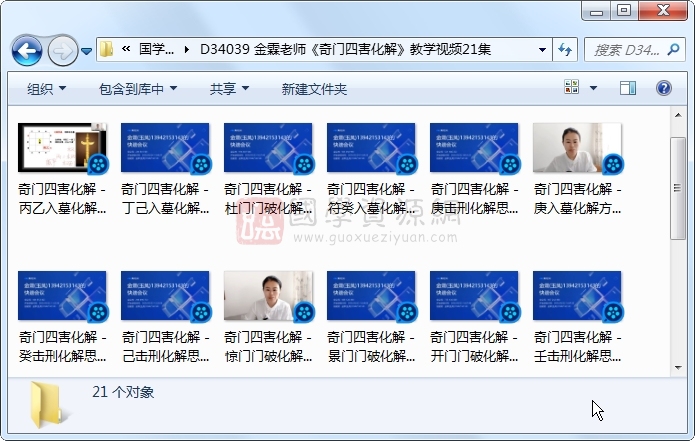This screenshot has width=695, height=441.
Task: Select video 庚击刑化解思 thumbnail
Action: click(x=474, y=148)
